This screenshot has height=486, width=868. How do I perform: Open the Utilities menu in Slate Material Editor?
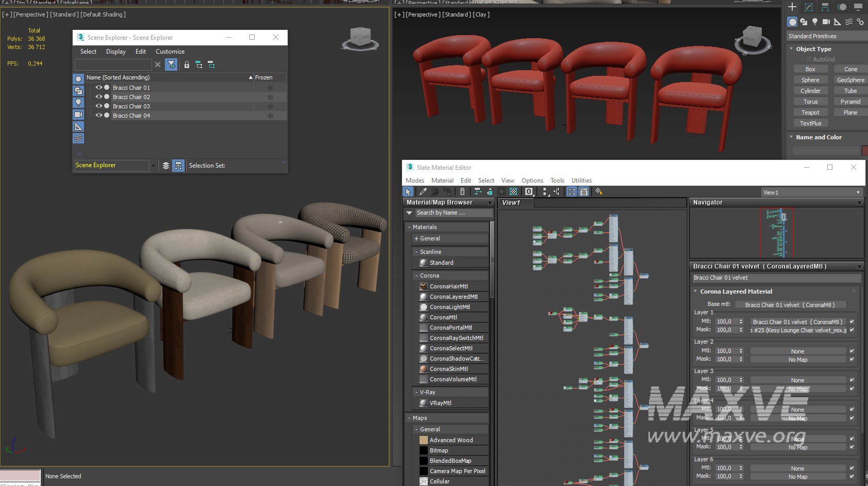click(581, 181)
